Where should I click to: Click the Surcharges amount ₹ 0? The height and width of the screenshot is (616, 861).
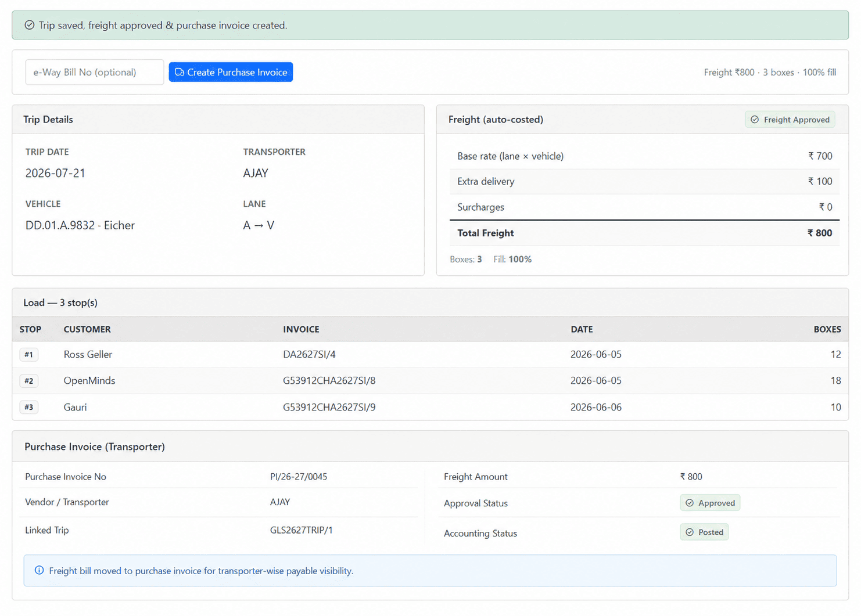coord(826,207)
